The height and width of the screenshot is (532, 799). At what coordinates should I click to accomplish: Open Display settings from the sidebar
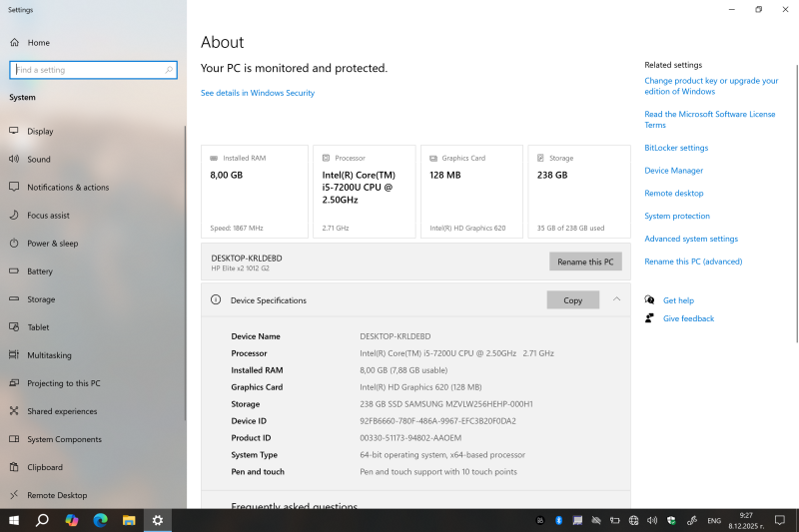(x=40, y=131)
